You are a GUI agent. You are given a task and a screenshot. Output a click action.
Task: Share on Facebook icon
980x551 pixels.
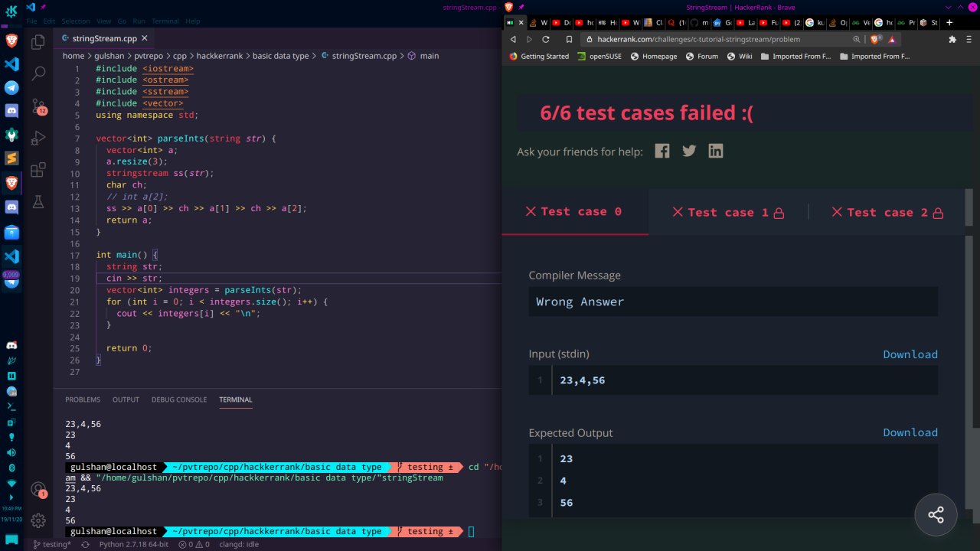coord(662,151)
